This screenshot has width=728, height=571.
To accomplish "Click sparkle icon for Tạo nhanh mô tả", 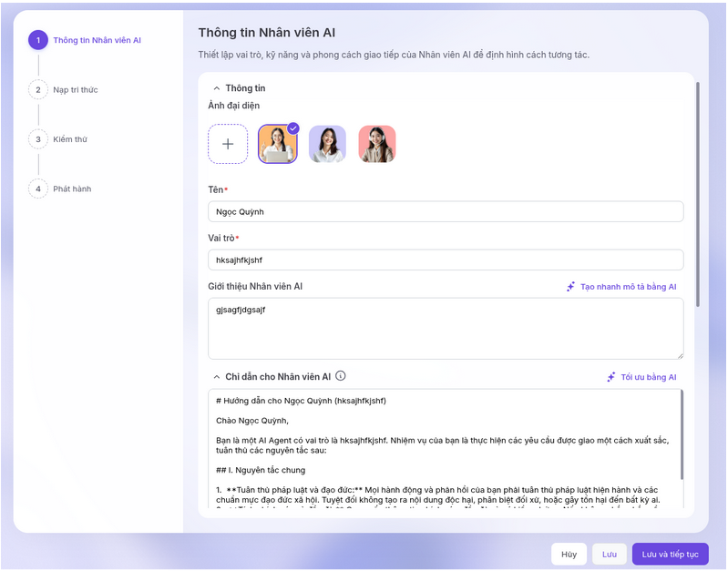I will [x=571, y=287].
